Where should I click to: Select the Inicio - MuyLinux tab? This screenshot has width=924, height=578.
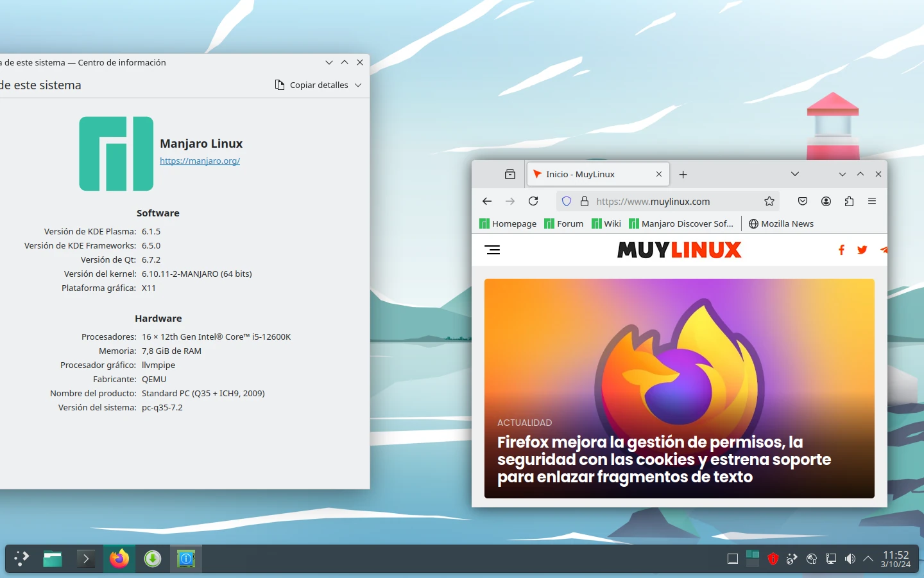pos(590,174)
